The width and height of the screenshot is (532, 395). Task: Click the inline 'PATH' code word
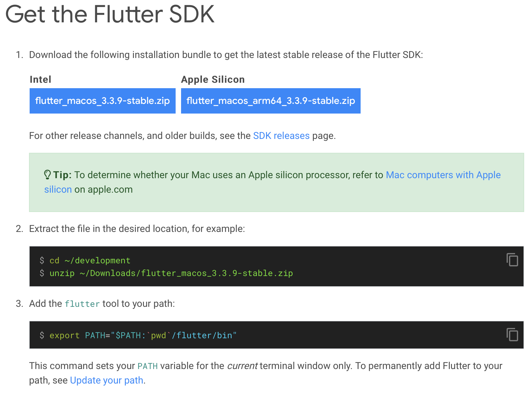point(148,366)
